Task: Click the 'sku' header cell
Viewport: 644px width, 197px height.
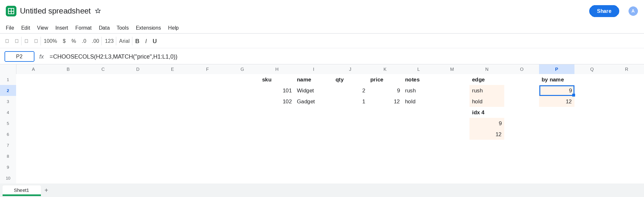Action: [x=277, y=80]
